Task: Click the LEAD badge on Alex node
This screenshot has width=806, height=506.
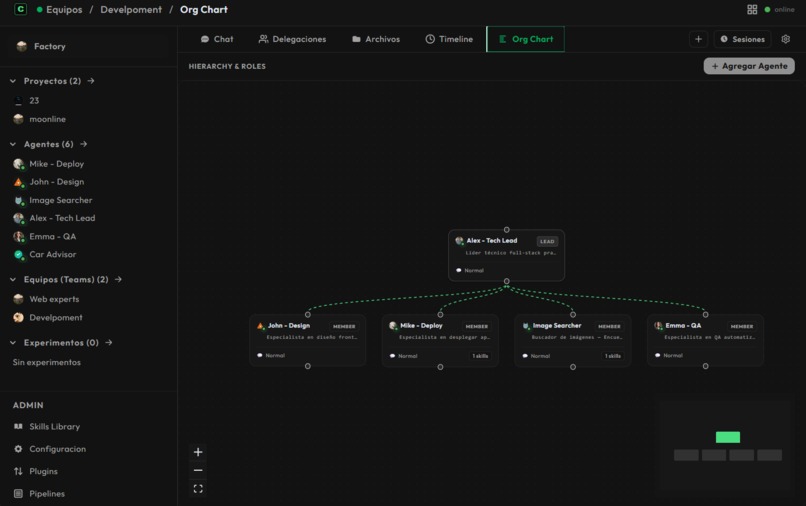Action: click(x=547, y=241)
